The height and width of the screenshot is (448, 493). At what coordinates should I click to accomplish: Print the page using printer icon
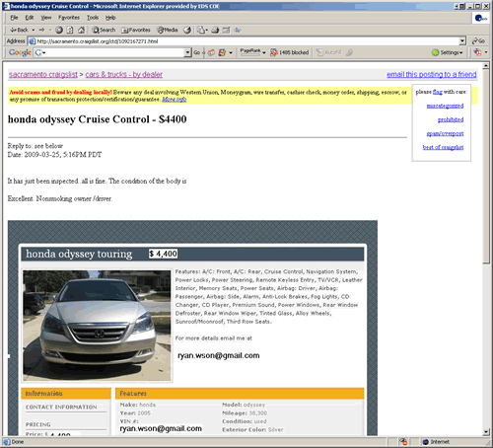tap(215, 30)
